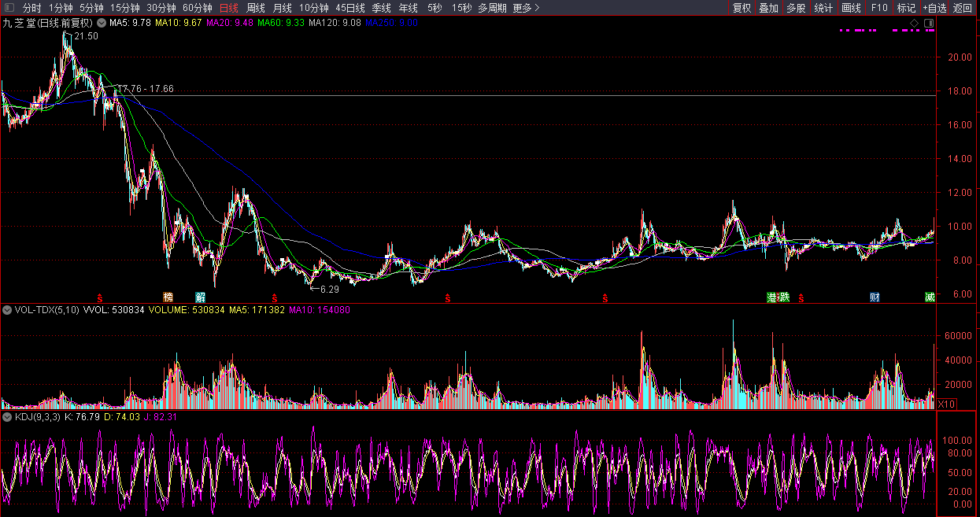Expand the 更多 periods list
Viewport: 980px width, 517px height.
[x=526, y=8]
